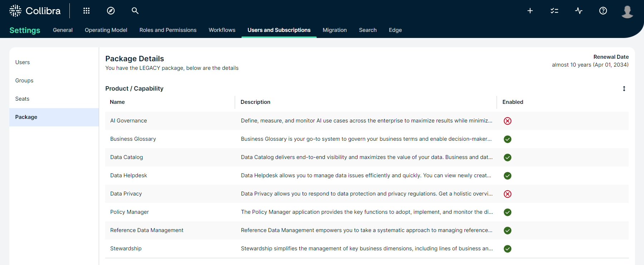Click the help question mark icon
Viewport: 644px width, 265px height.
click(603, 11)
